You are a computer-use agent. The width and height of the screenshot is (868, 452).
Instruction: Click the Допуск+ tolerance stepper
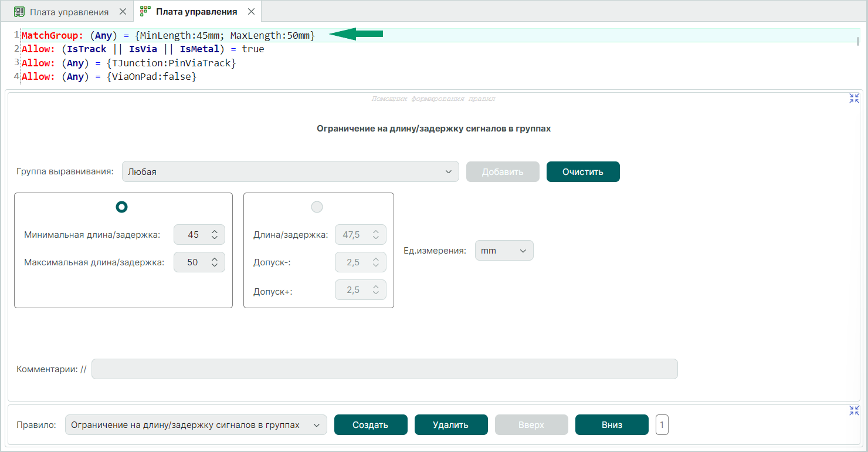click(x=360, y=290)
